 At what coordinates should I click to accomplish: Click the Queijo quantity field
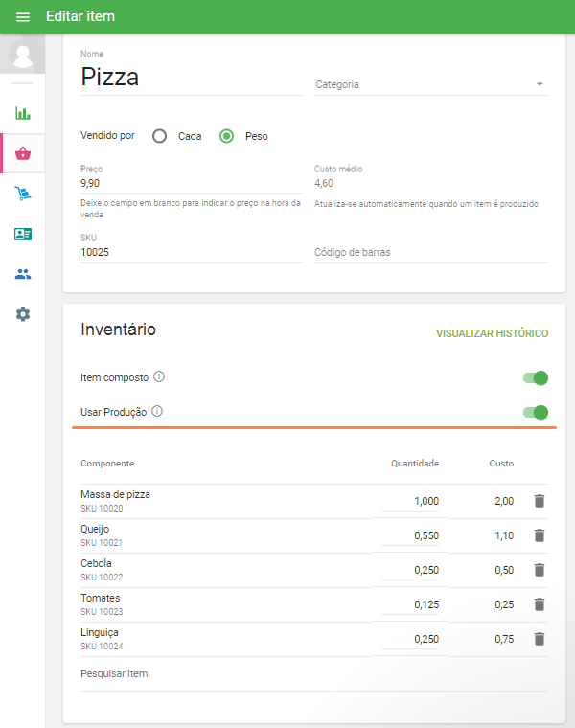(x=410, y=535)
